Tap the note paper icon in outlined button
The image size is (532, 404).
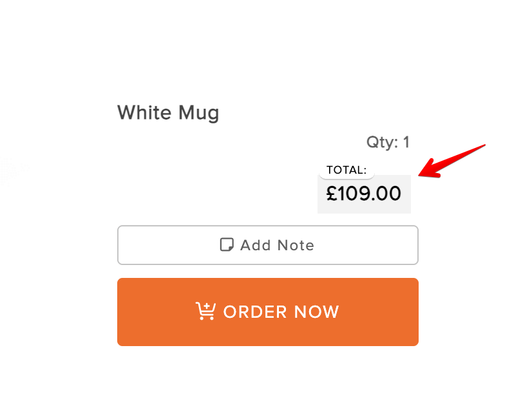pyautogui.click(x=227, y=244)
